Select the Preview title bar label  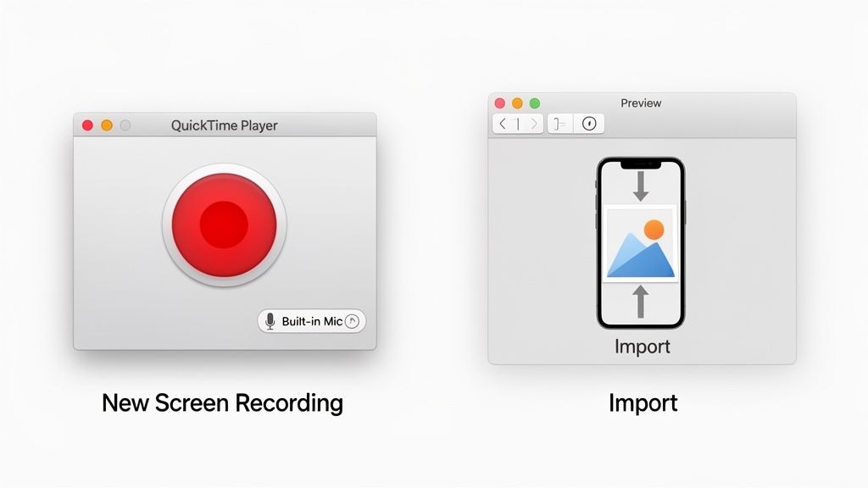(641, 103)
